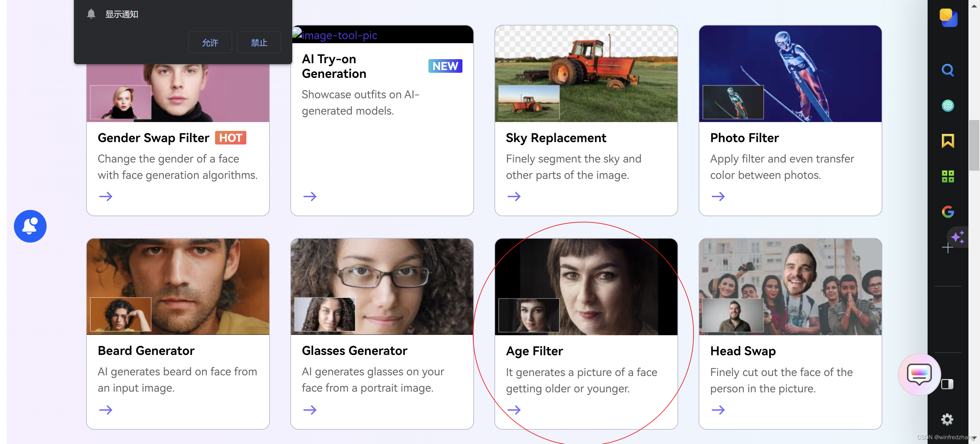Viewport: 980px width, 444px height.
Task: Click the search icon in the sidebar
Action: [x=947, y=70]
